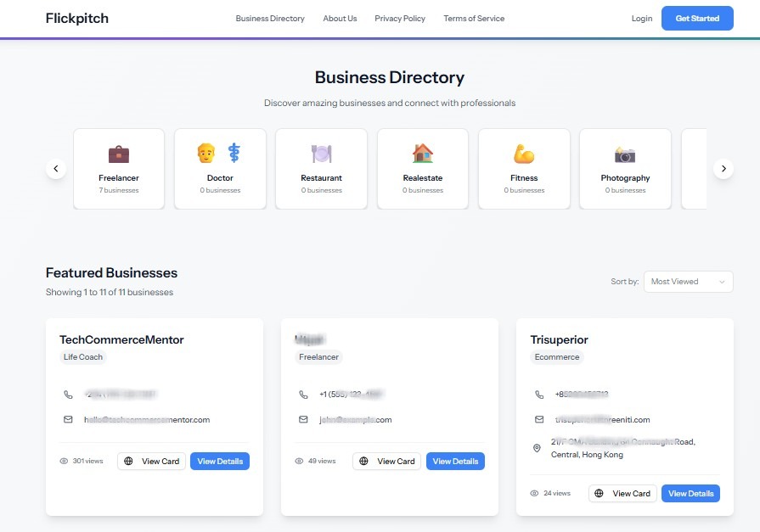Click the Life Coach tag
This screenshot has height=532, width=760.
(83, 357)
